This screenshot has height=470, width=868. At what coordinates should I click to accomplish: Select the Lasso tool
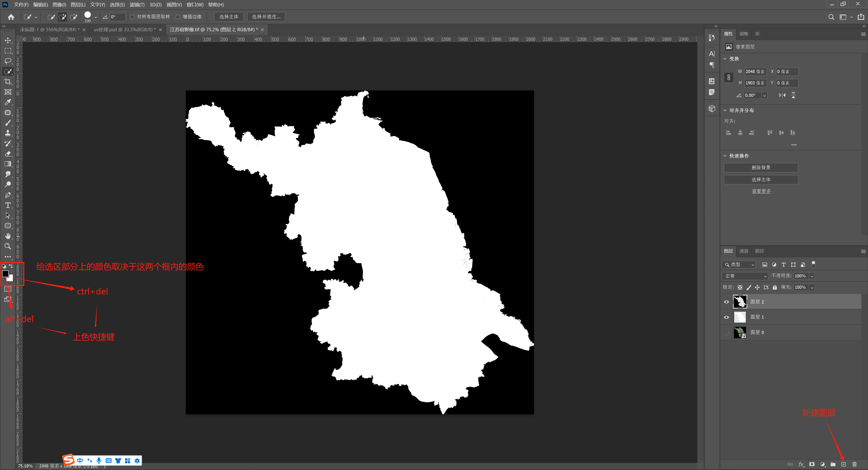[8, 61]
